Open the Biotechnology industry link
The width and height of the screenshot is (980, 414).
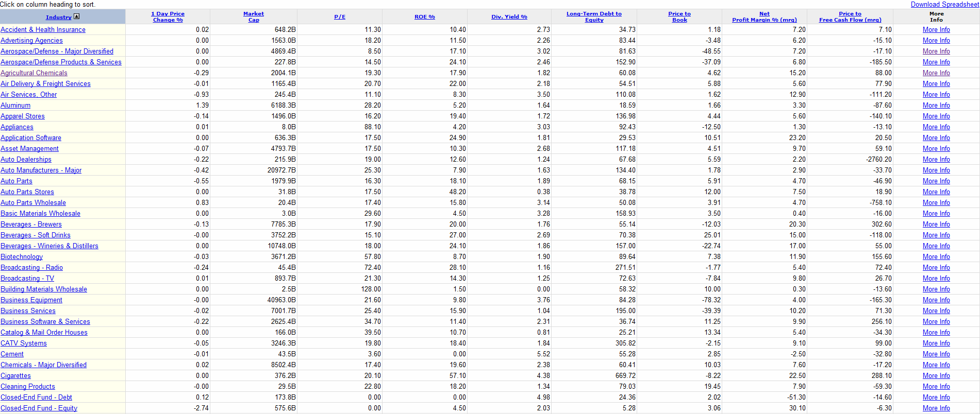22,257
